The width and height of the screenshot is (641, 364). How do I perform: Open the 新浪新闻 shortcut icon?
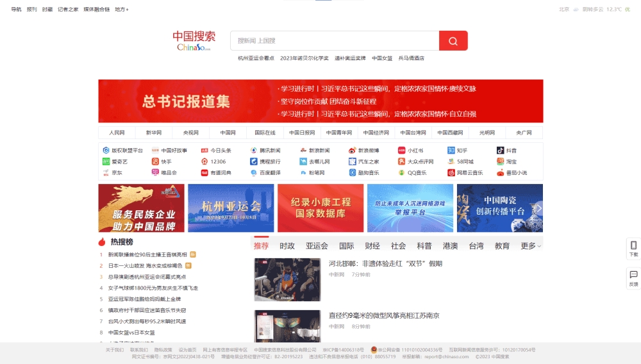[303, 151]
